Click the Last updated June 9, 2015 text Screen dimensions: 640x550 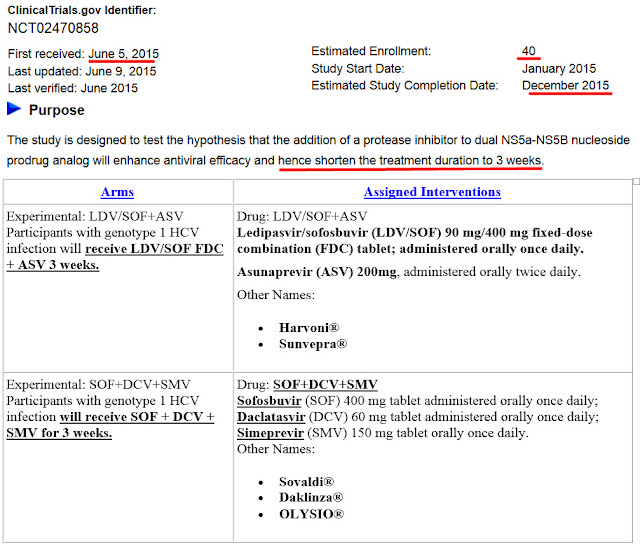point(82,71)
